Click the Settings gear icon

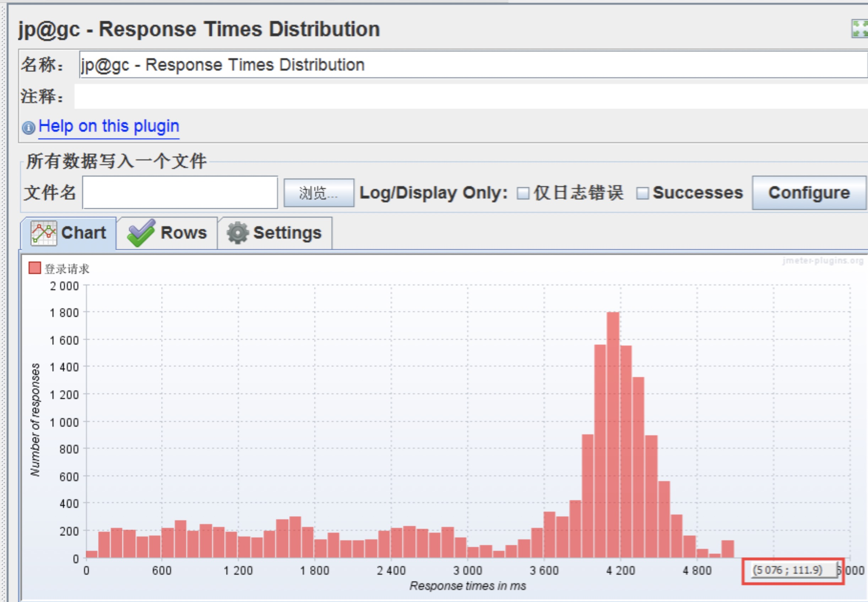(237, 233)
